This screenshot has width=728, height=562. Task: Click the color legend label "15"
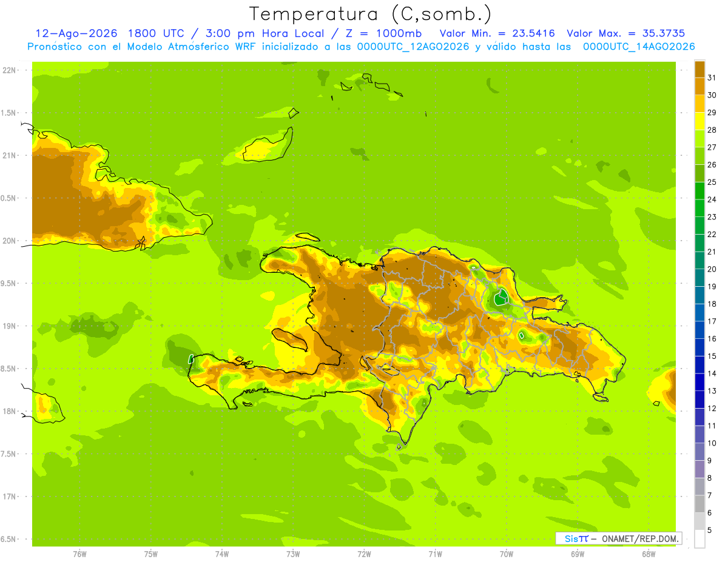(712, 356)
